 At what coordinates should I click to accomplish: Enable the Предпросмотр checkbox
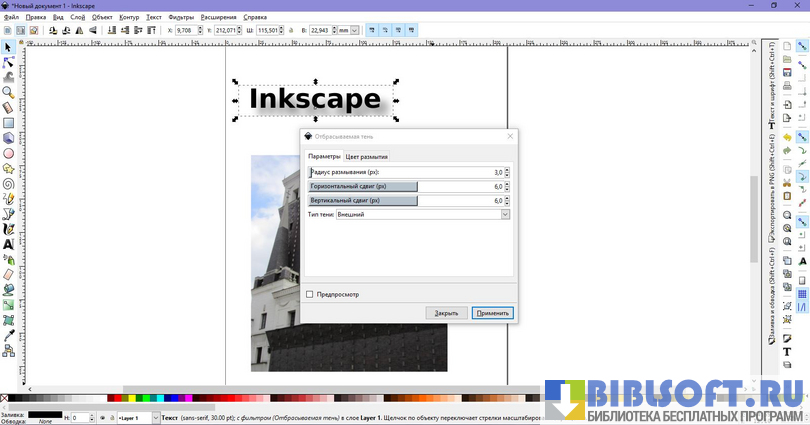pos(309,294)
